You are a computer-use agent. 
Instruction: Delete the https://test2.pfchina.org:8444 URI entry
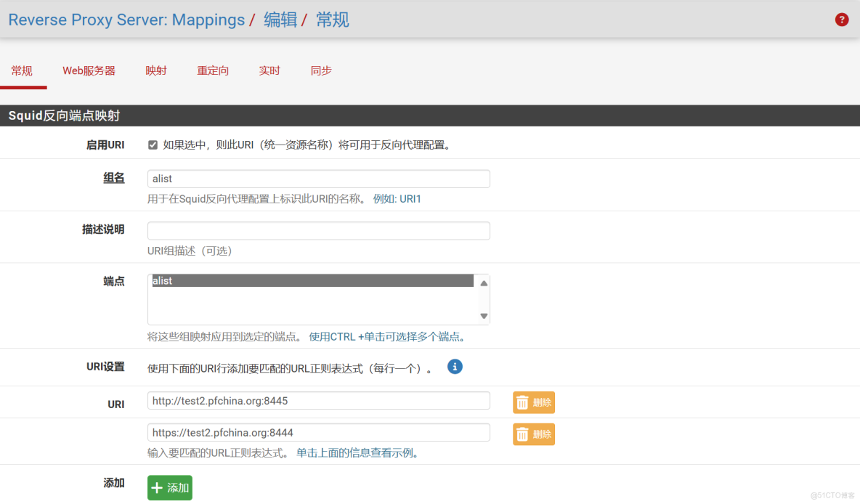coord(533,434)
